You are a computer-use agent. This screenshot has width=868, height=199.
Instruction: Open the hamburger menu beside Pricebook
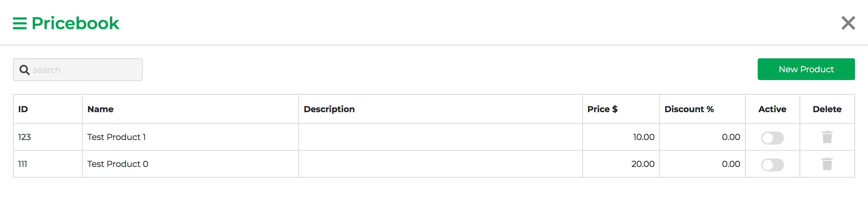point(19,23)
